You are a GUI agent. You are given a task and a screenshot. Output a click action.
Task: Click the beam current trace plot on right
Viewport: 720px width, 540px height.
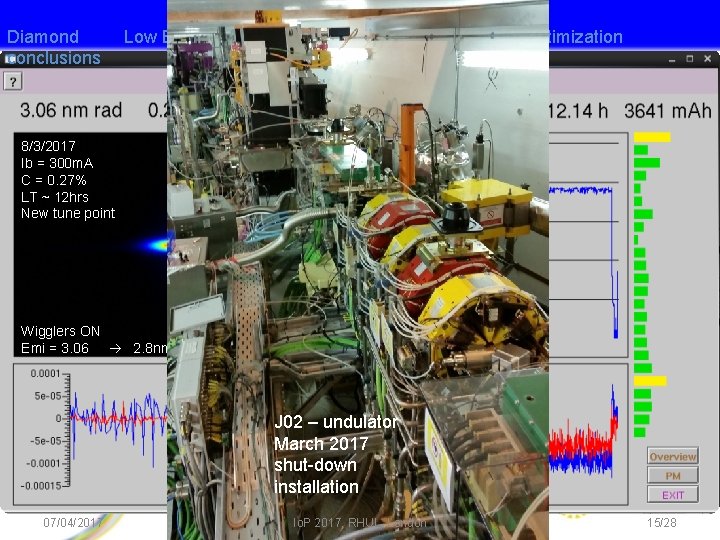pos(588,245)
